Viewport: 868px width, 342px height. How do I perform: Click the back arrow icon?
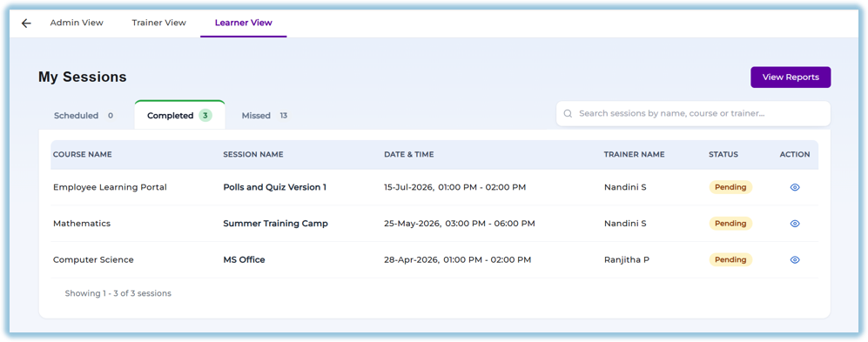[26, 23]
